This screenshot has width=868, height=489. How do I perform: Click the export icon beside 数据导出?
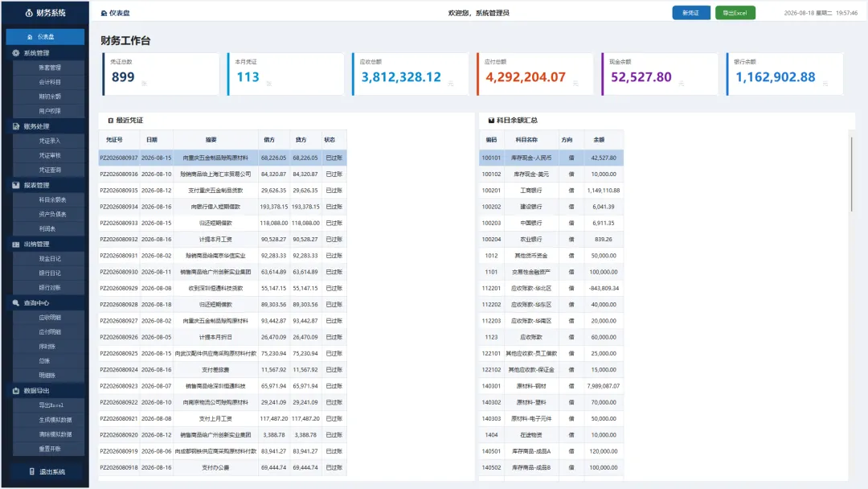point(15,390)
